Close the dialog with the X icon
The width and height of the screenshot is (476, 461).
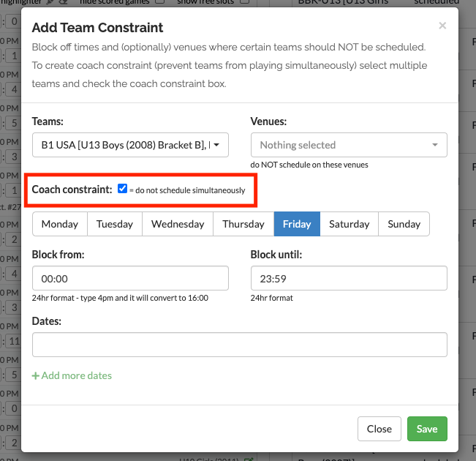coord(442,26)
